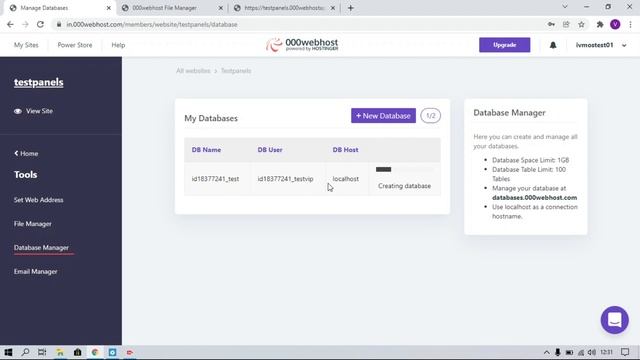Go back Home in the sidebar
This screenshot has width=640, height=360.
[x=26, y=153]
